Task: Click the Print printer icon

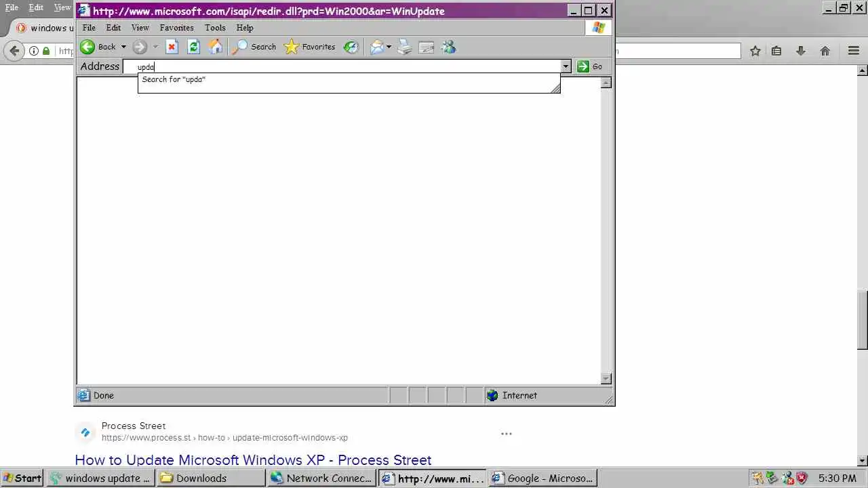Action: tap(404, 47)
